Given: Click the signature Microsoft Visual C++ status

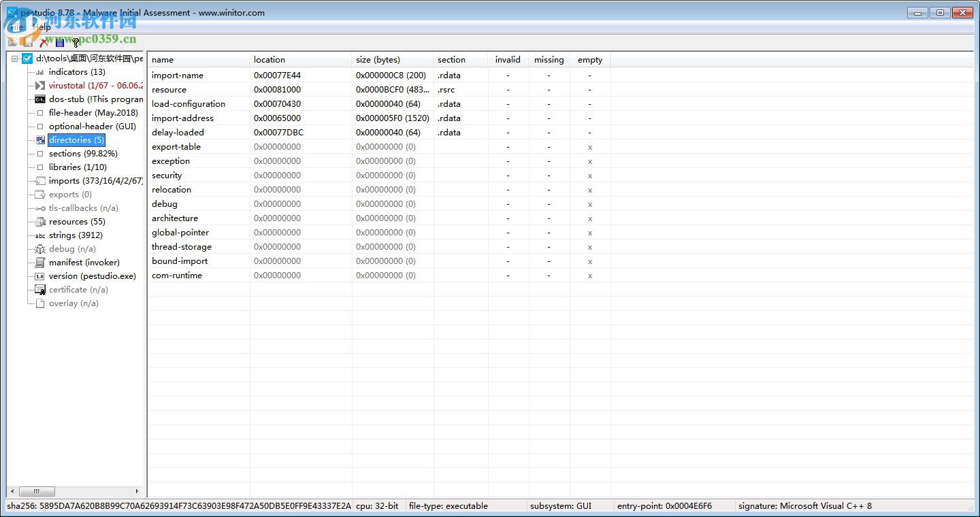Looking at the screenshot, I should coord(804,506).
